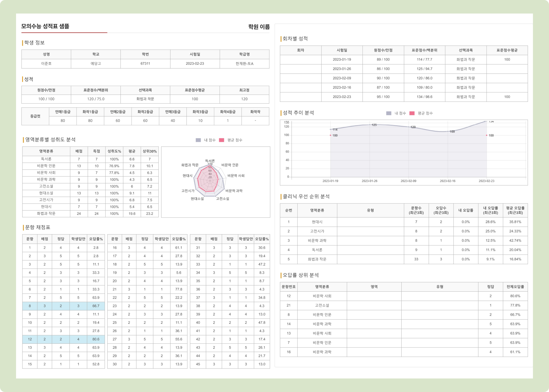Viewport: 549px width, 392px height.
Task: Click the 전체오답률 column header
Action: 515,287
